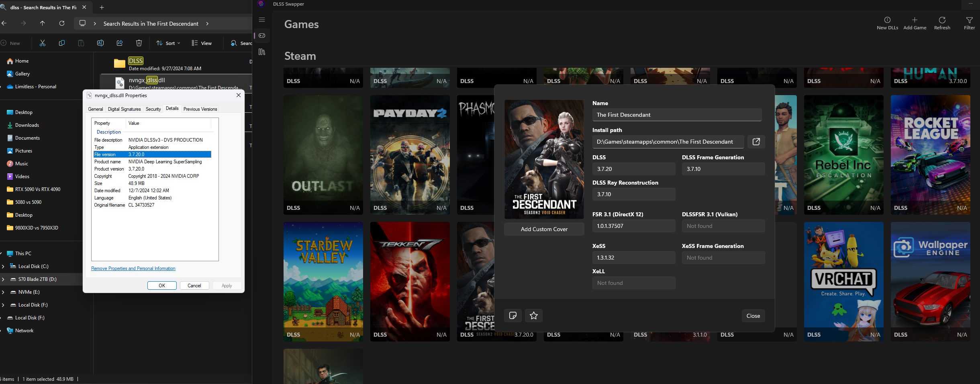Open the Outlast game card

coord(323,154)
